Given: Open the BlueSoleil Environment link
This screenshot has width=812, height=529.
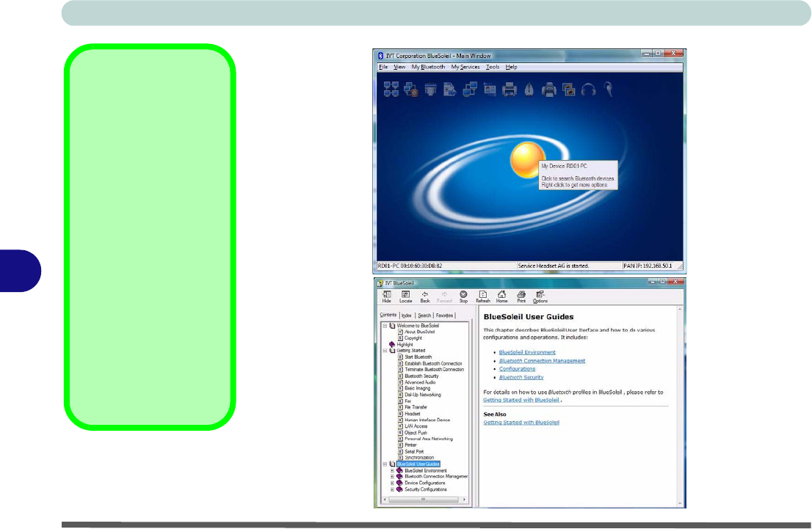Looking at the screenshot, I should [527, 352].
